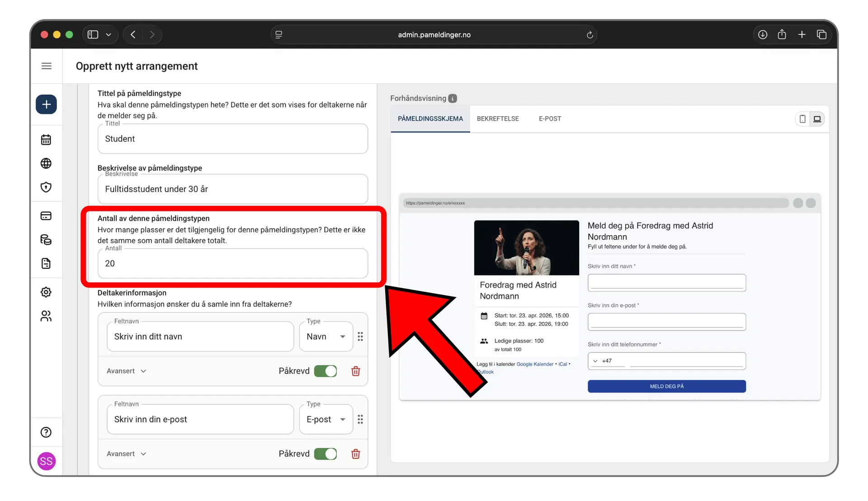The height and width of the screenshot is (501, 868).
Task: Open the Type dropdown showing E-post
Action: pyautogui.click(x=325, y=419)
